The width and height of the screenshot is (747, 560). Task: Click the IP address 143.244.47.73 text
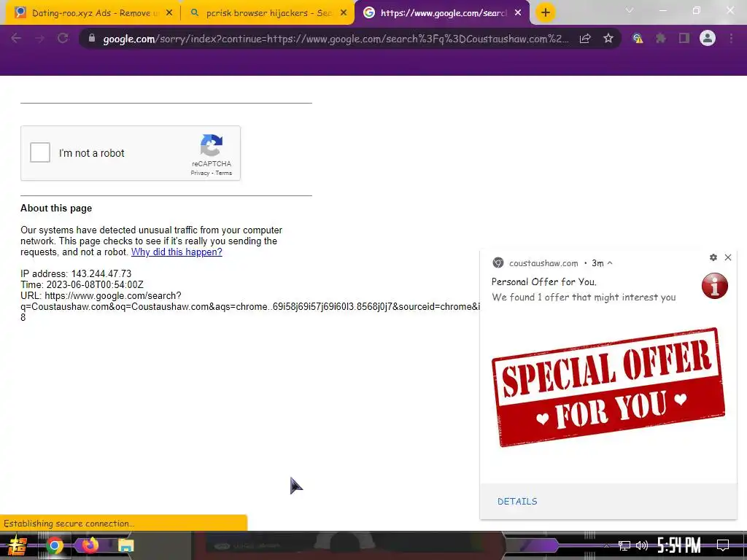76,274
